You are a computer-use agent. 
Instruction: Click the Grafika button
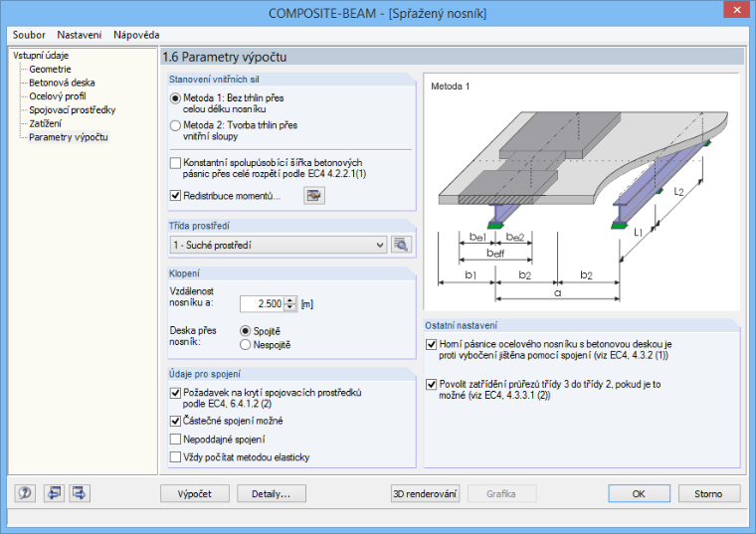coord(501,493)
